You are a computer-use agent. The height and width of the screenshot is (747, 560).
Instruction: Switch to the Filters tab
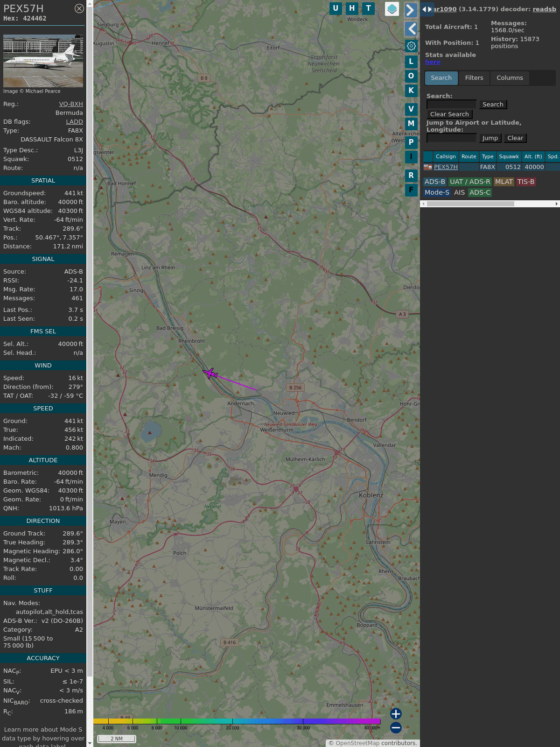(474, 78)
